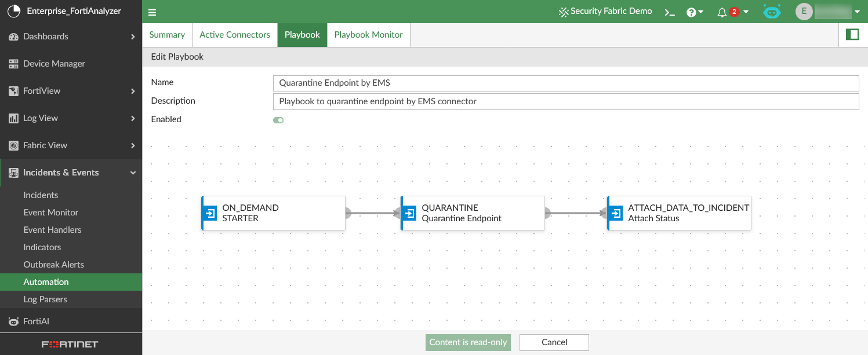
Task: Select the Automation submenu item
Action: (x=71, y=282)
